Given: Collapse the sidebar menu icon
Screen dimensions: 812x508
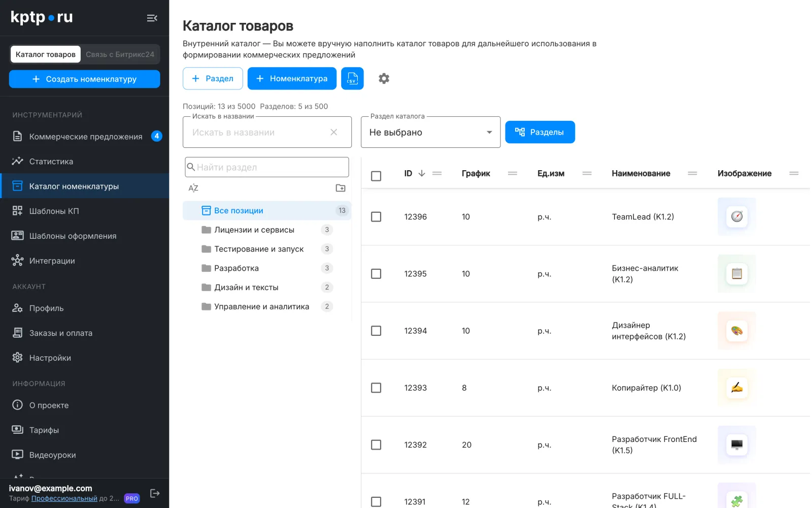Looking at the screenshot, I should [x=152, y=18].
